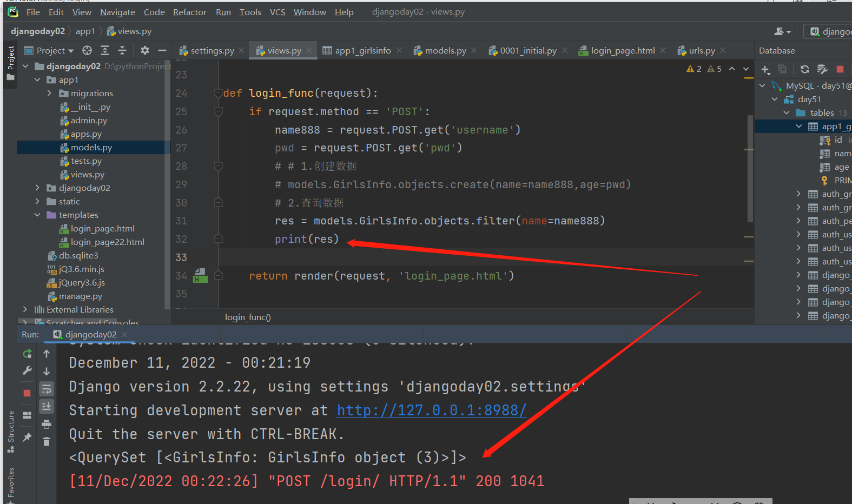This screenshot has height=504, width=852.
Task: Close the urls.py editor tab
Action: point(723,50)
